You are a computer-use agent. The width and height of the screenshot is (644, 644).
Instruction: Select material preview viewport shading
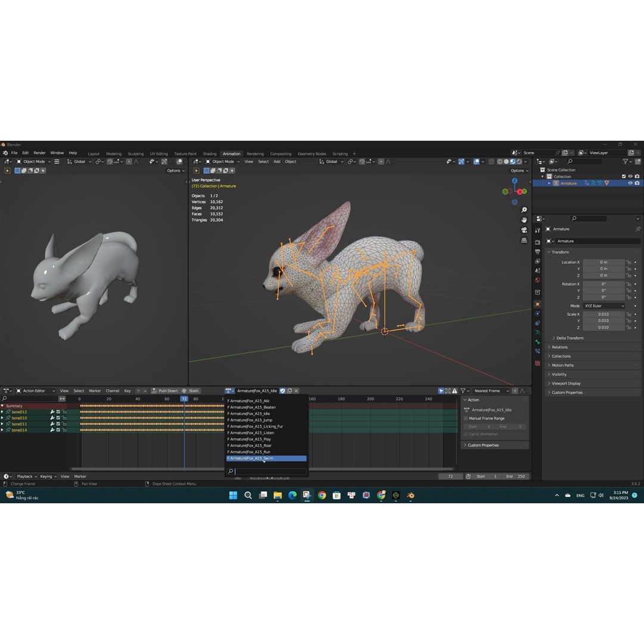[x=513, y=162]
